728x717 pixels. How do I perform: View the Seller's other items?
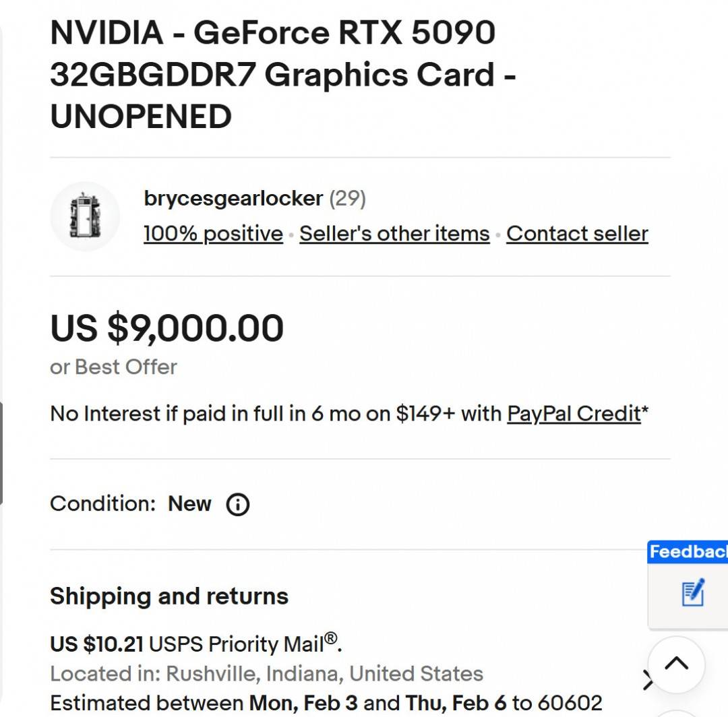394,234
